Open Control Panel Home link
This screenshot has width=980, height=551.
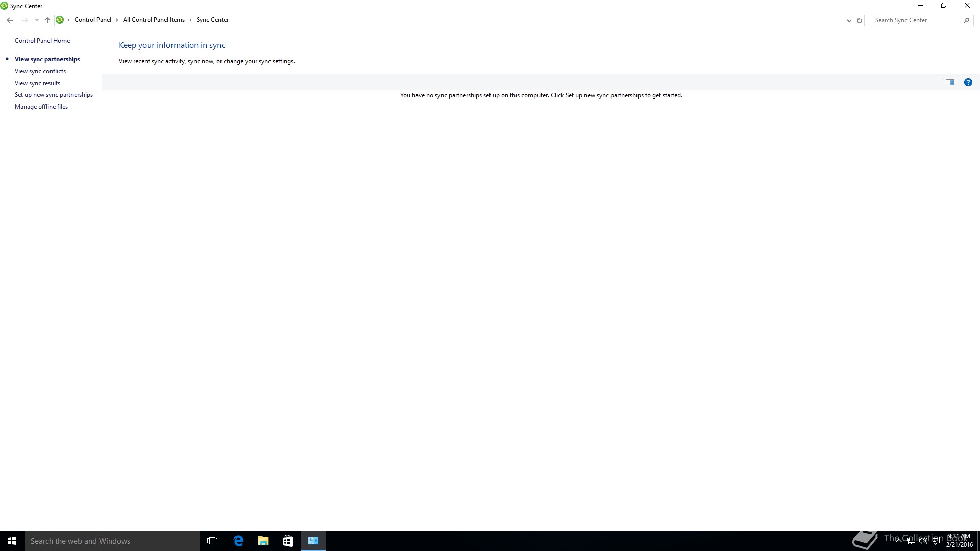pyautogui.click(x=42, y=41)
